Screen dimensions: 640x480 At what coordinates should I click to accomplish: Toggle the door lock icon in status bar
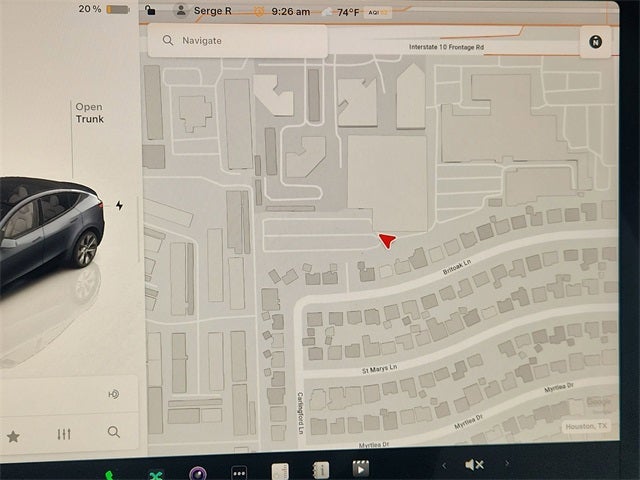151,10
